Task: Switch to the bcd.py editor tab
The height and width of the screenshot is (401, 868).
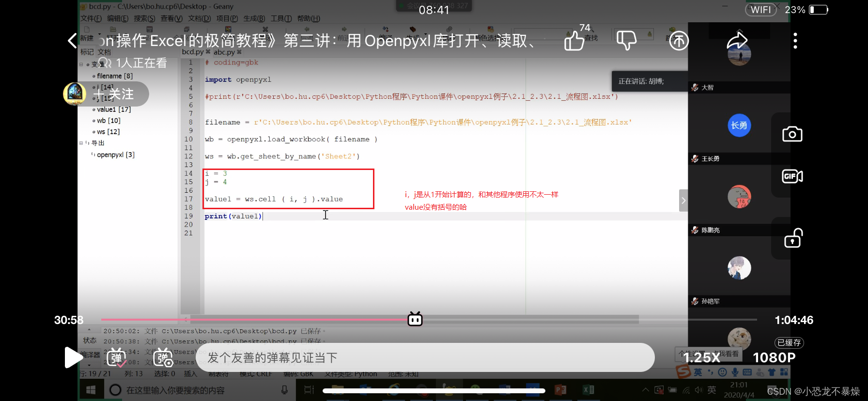Action: click(x=193, y=52)
